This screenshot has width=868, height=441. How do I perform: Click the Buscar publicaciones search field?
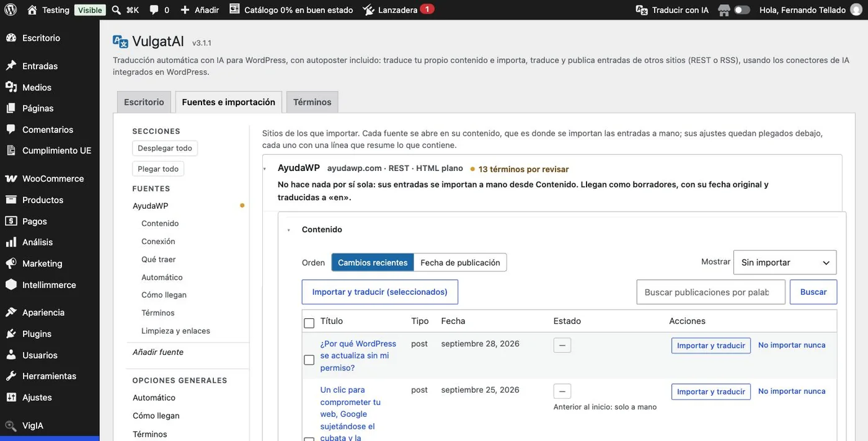711,292
